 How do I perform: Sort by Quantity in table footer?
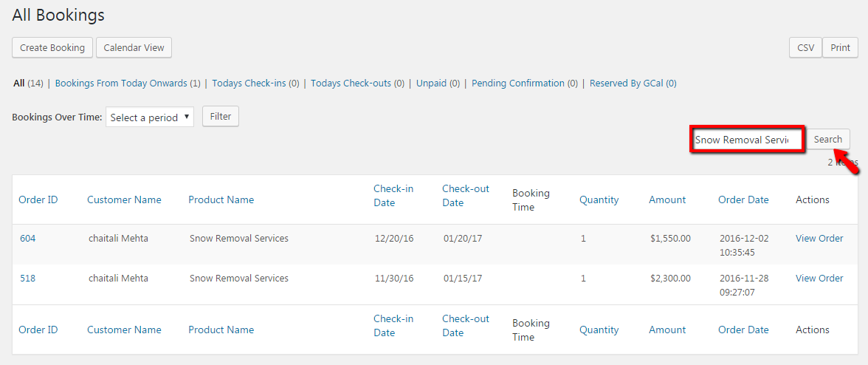pyautogui.click(x=599, y=330)
